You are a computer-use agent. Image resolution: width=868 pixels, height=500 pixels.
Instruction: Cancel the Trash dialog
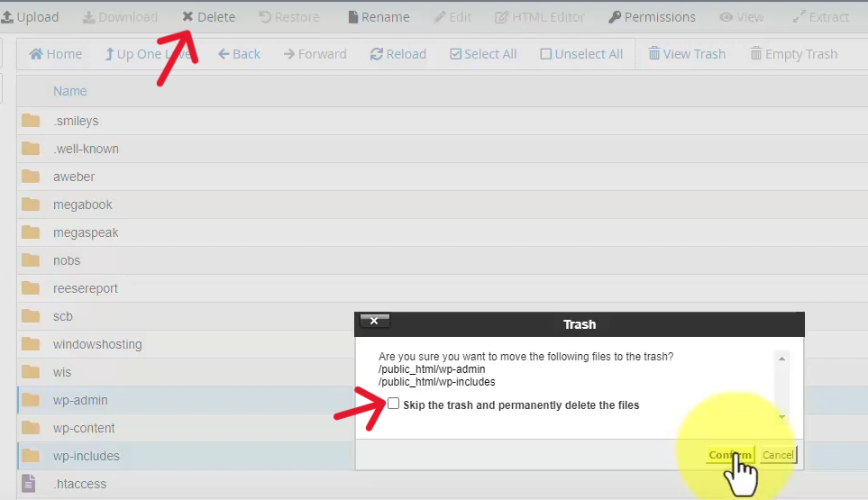coord(778,455)
